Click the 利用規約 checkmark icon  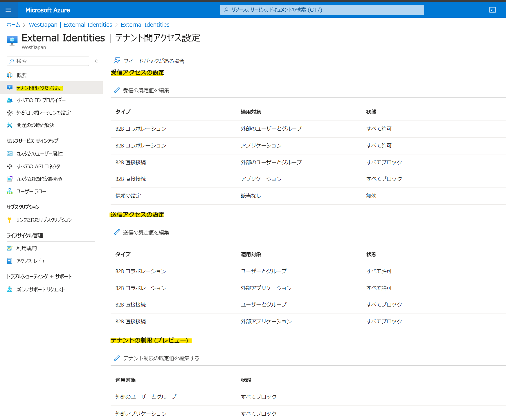(10, 248)
